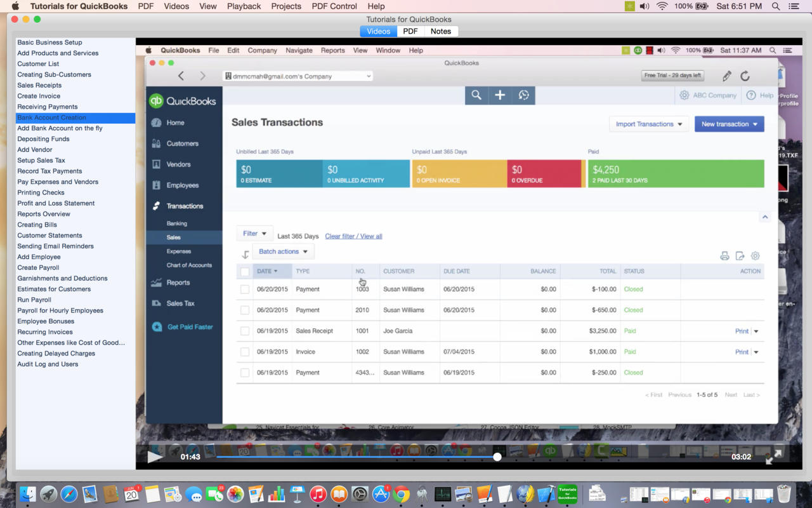The height and width of the screenshot is (508, 812).
Task: Open the PDF Control menu
Action: (334, 6)
